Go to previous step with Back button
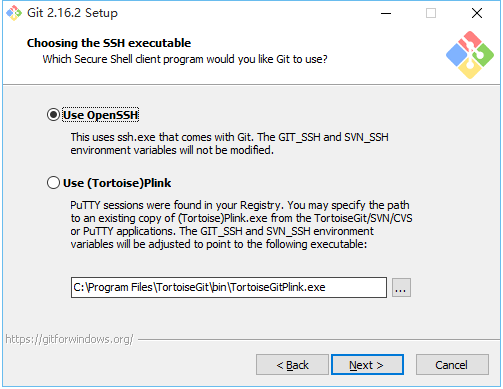The width and height of the screenshot is (503, 389). coord(292,365)
